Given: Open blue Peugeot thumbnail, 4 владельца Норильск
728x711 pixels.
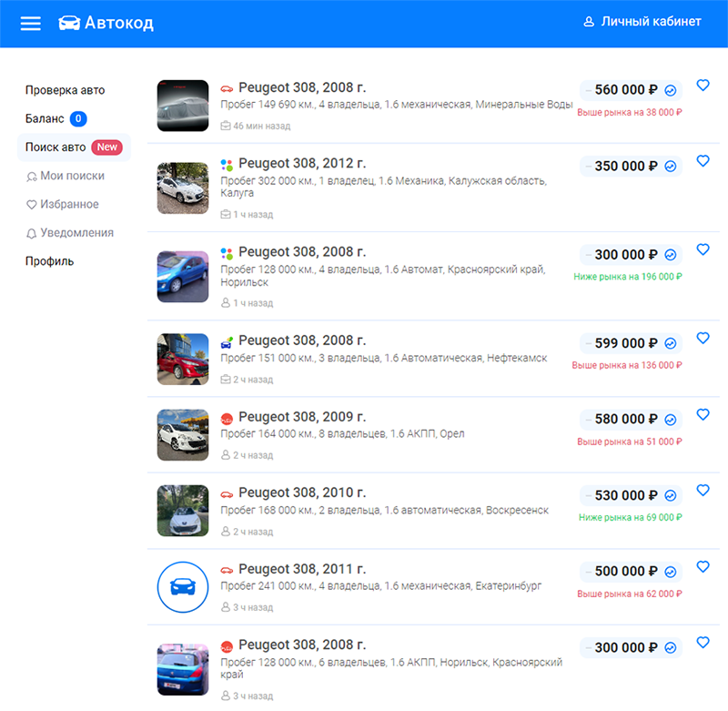Looking at the screenshot, I should 183,277.
